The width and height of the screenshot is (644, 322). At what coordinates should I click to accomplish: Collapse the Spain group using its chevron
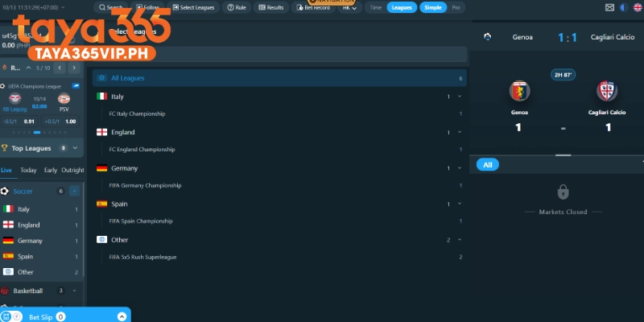pyautogui.click(x=459, y=204)
